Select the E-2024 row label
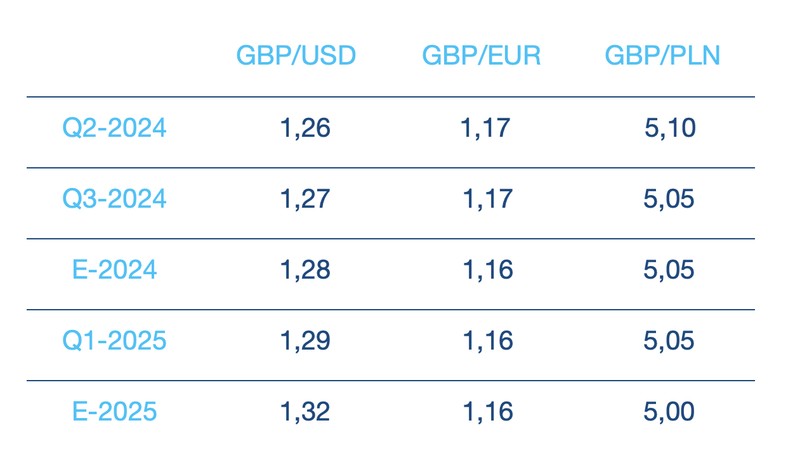This screenshot has width=788, height=475. [x=114, y=270]
